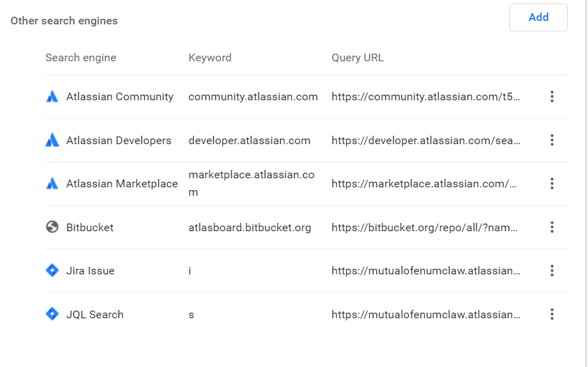This screenshot has height=367, width=588.
Task: Click the Add search engine button
Action: 538,17
